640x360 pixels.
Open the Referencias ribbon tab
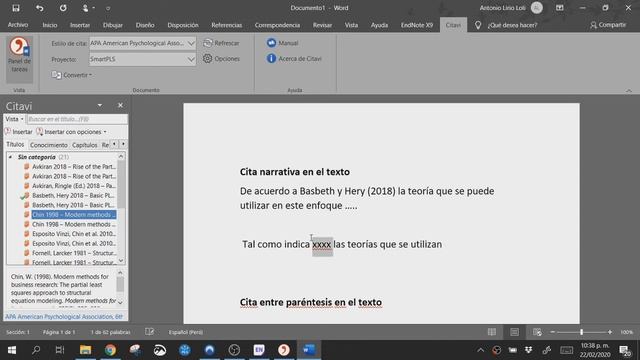[x=227, y=25]
